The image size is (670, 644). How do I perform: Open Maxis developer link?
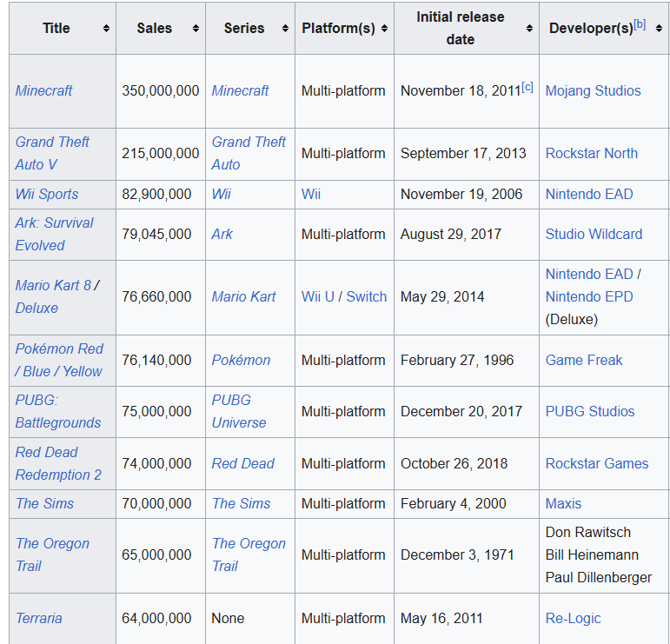564,504
